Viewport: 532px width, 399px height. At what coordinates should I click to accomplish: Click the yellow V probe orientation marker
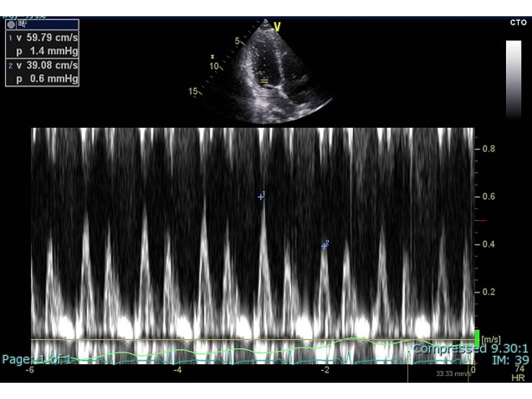278,27
